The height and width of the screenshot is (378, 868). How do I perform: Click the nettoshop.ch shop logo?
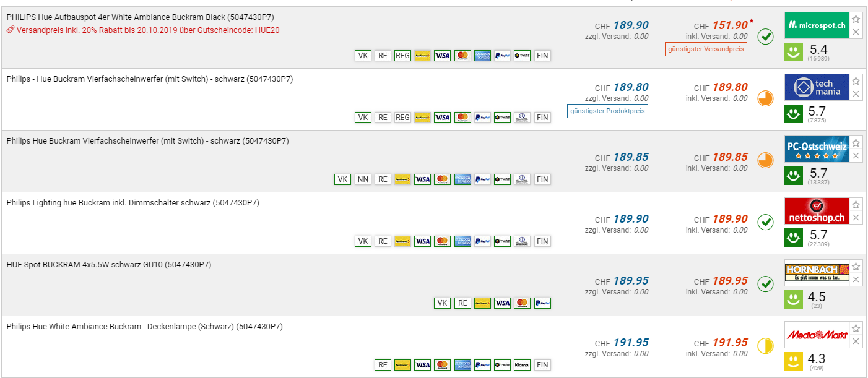click(817, 211)
